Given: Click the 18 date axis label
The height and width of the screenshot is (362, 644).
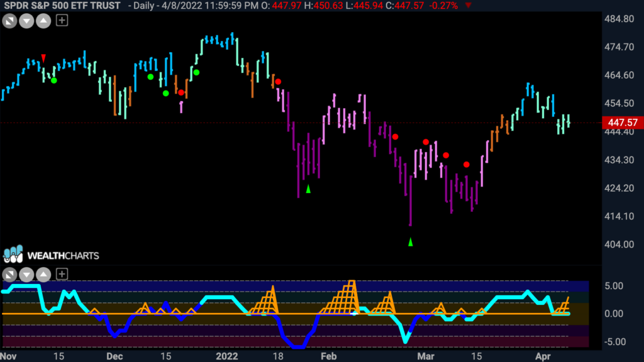Looking at the screenshot, I should point(278,356).
